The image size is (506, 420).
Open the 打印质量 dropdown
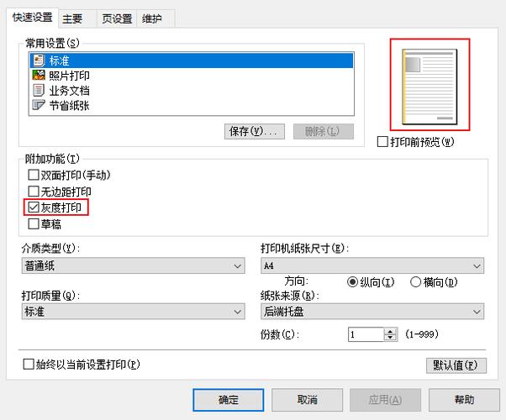pyautogui.click(x=134, y=312)
